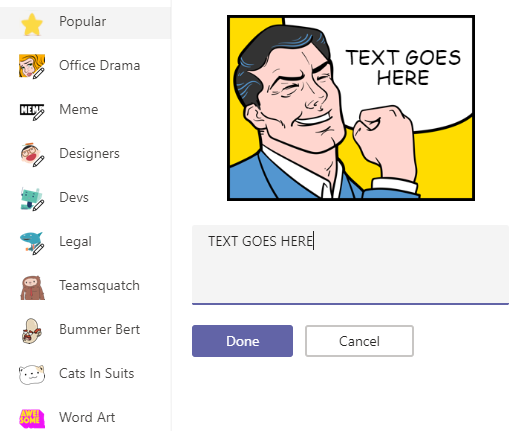The width and height of the screenshot is (529, 431).
Task: Click the Cancel button
Action: [x=359, y=341]
